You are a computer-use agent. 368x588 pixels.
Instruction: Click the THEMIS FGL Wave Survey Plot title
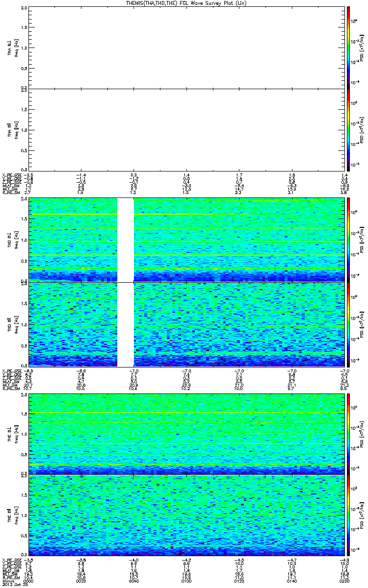(186, 3)
